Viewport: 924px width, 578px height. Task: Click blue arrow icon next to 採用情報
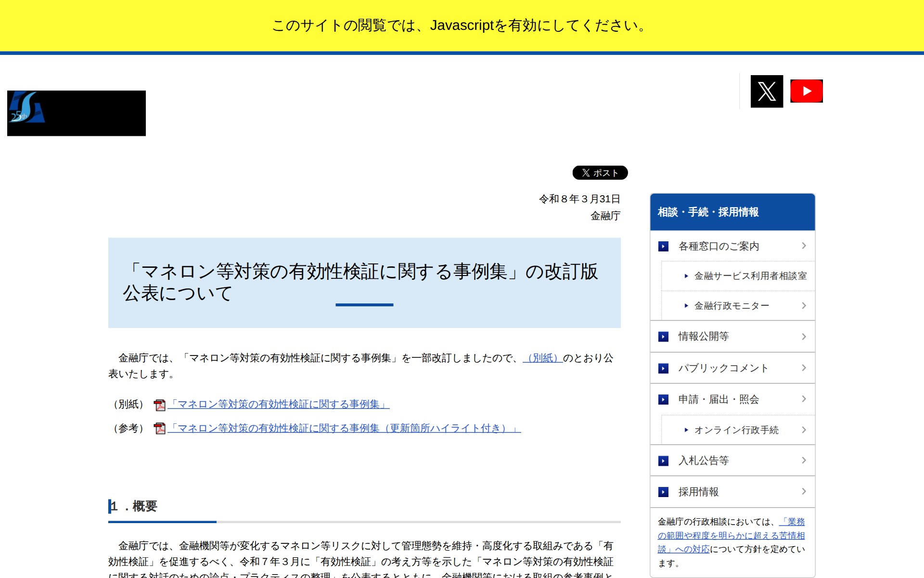663,492
